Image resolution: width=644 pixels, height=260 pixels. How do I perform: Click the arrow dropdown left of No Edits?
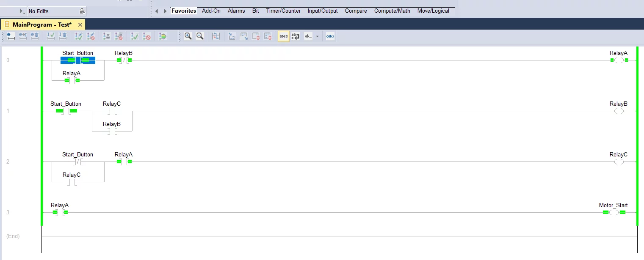[x=23, y=11]
